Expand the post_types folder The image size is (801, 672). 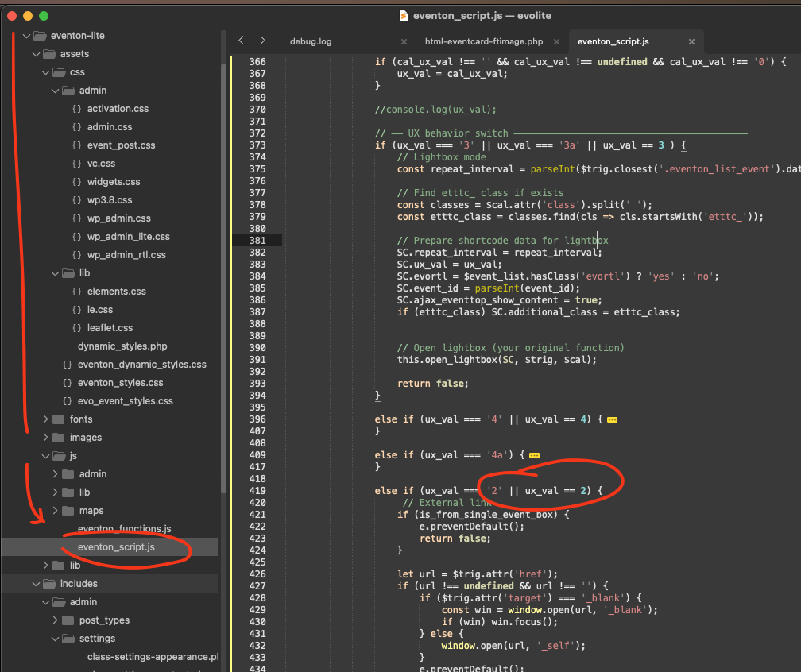[x=55, y=620]
